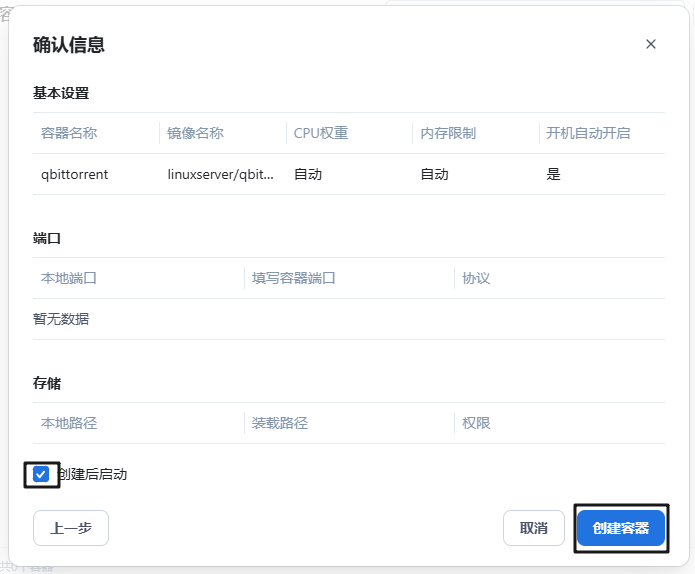695x574 pixels.
Task: Go back with the 上一步 button
Action: 71,528
